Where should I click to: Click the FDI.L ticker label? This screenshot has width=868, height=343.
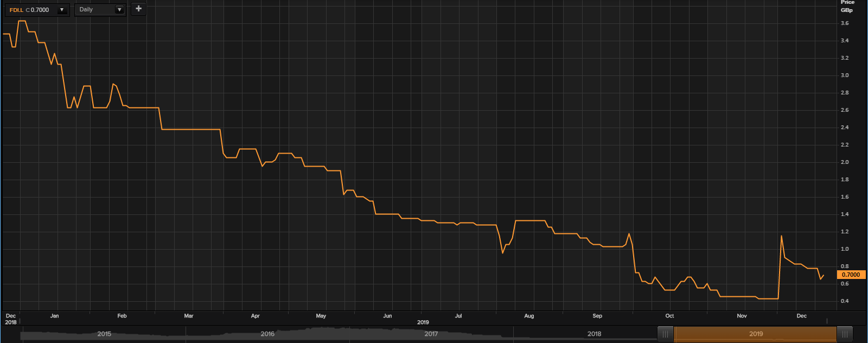coord(16,10)
